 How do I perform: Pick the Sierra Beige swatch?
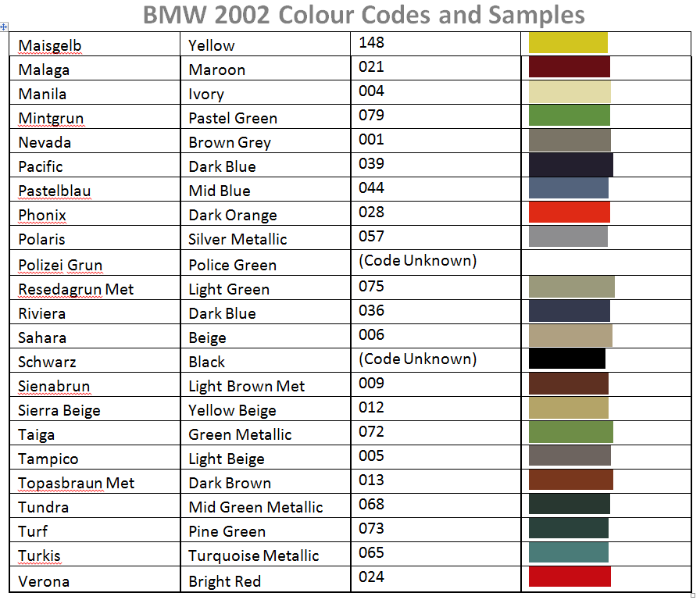(x=568, y=408)
